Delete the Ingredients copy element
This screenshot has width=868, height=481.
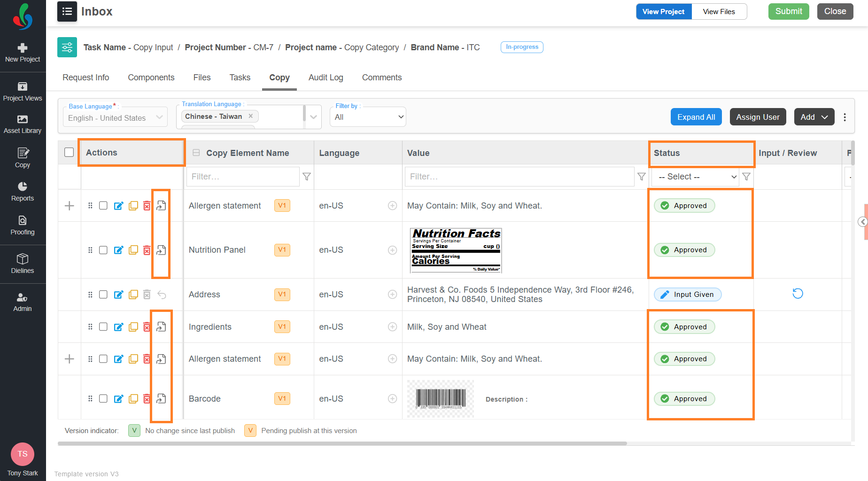point(147,327)
